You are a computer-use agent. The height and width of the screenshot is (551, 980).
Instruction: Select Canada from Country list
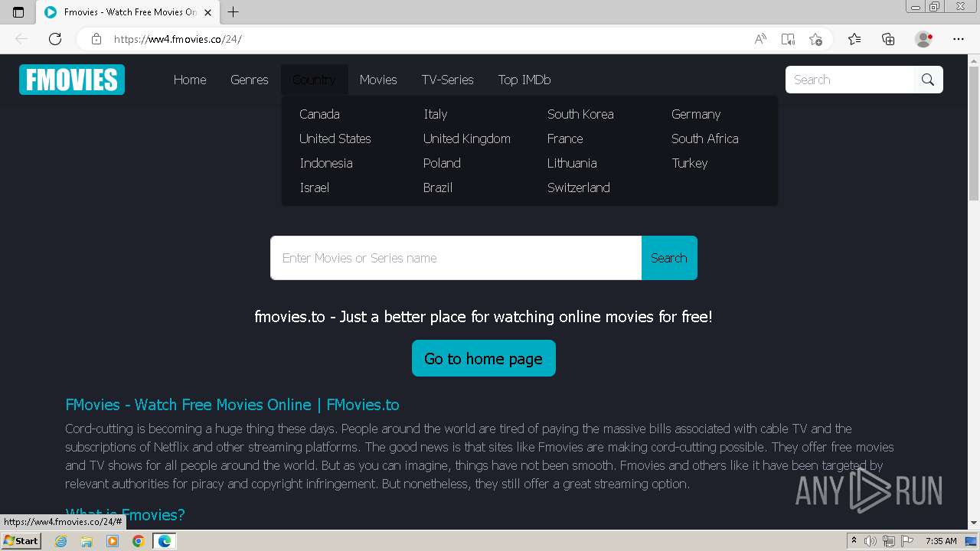tap(319, 114)
